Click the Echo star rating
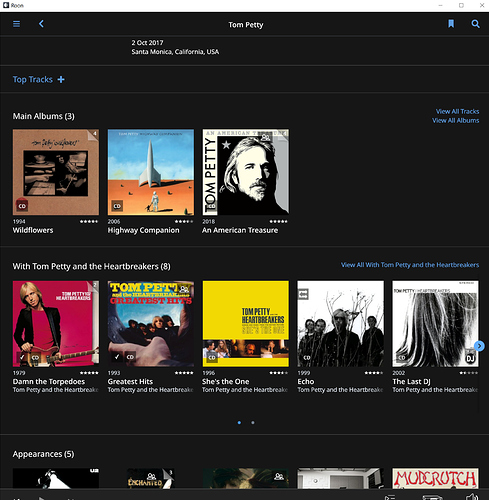Image resolution: width=489 pixels, height=500 pixels. click(374, 373)
